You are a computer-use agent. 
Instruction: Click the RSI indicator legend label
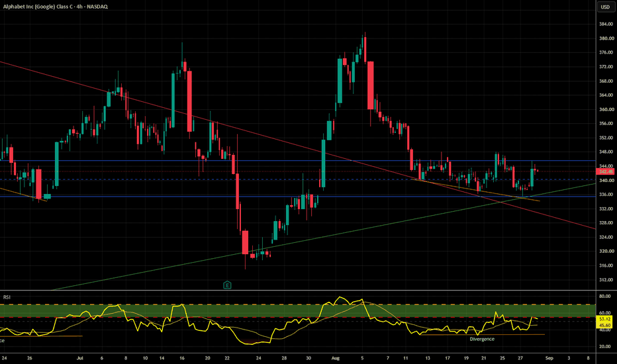pos(7,297)
